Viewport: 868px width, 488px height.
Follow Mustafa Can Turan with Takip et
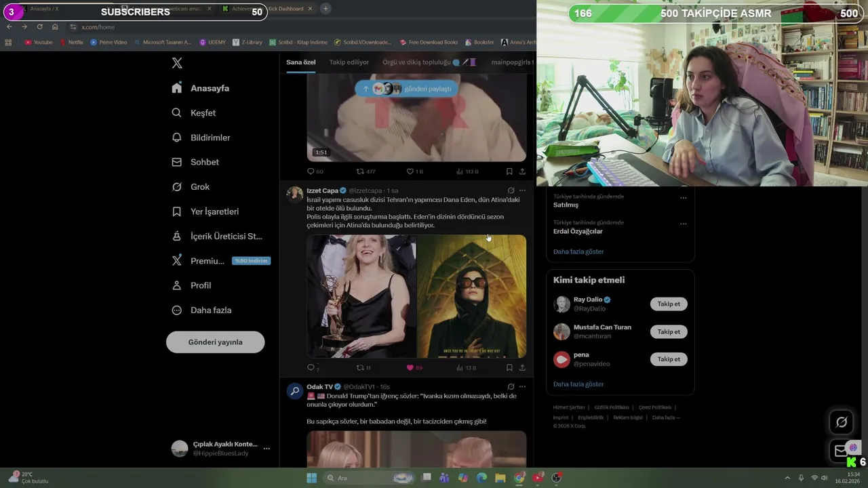(x=669, y=331)
